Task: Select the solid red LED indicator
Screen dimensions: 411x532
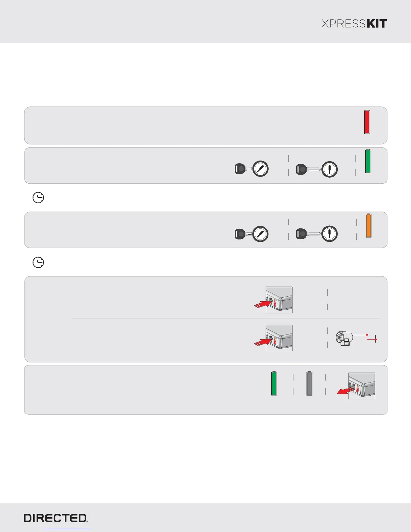Action: [x=367, y=122]
